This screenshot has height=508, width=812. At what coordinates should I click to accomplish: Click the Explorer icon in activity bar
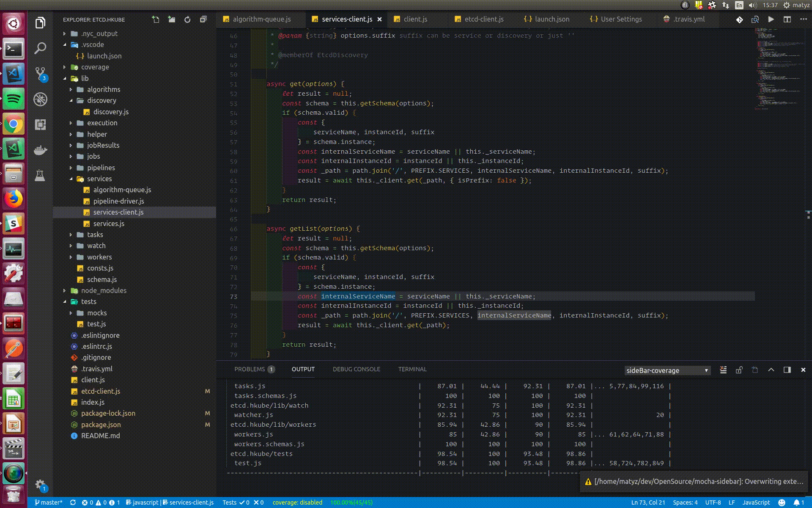pyautogui.click(x=40, y=22)
